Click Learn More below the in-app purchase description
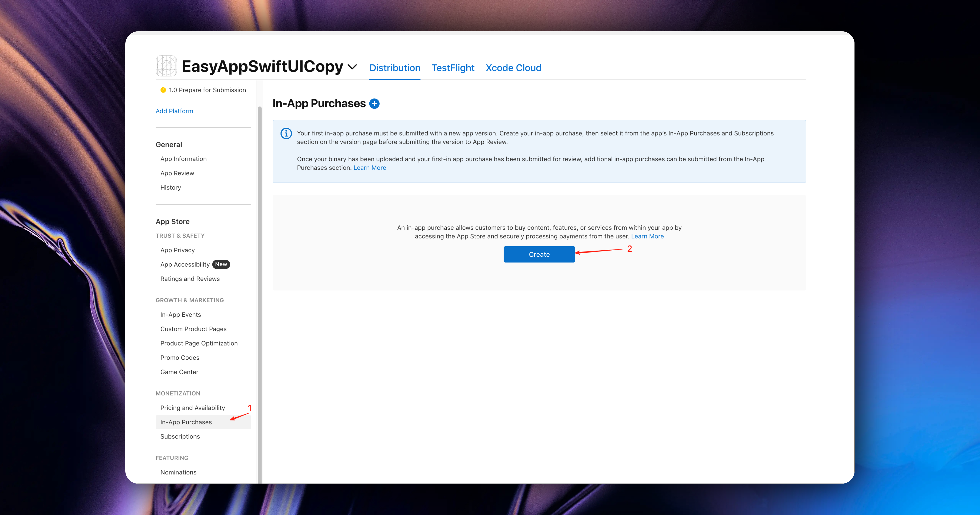 click(647, 236)
